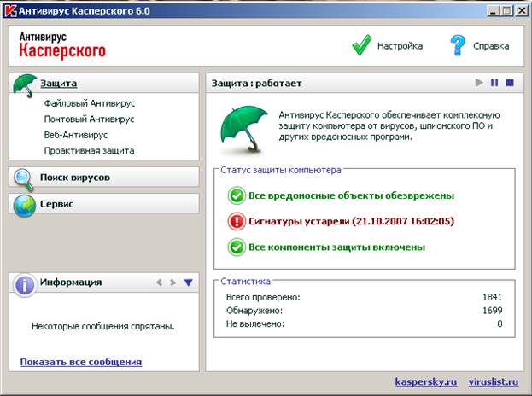Minimize the Антивирус Касперского 6.0 window
The height and width of the screenshot is (396, 532).
(x=494, y=11)
